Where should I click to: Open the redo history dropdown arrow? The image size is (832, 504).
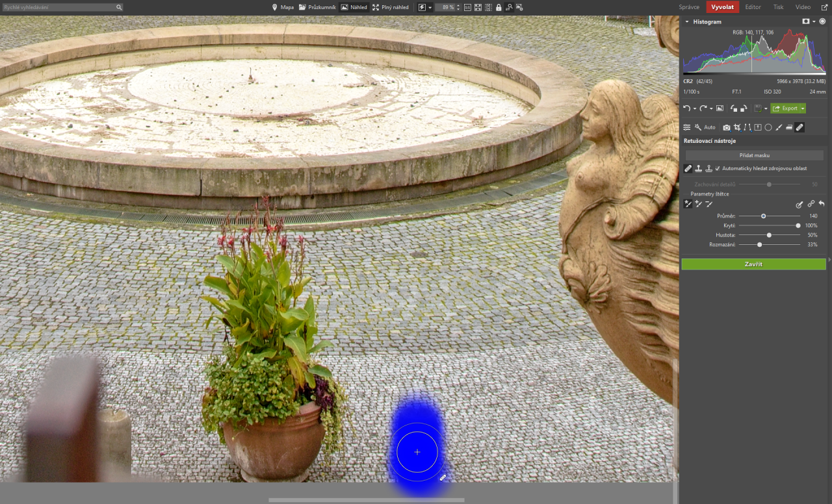tap(710, 109)
